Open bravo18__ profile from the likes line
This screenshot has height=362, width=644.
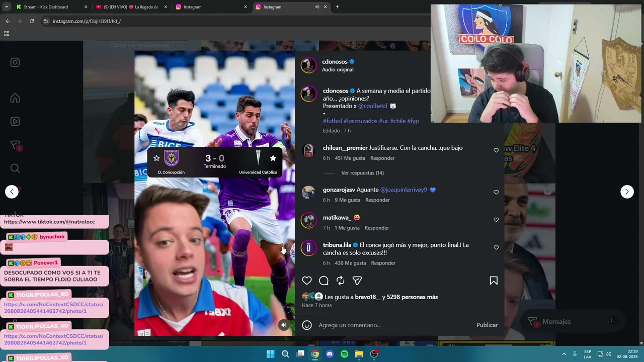(368, 297)
